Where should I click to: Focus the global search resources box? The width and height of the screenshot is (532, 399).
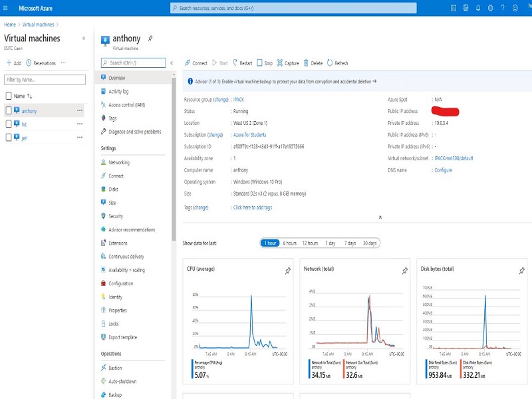pyautogui.click(x=293, y=8)
